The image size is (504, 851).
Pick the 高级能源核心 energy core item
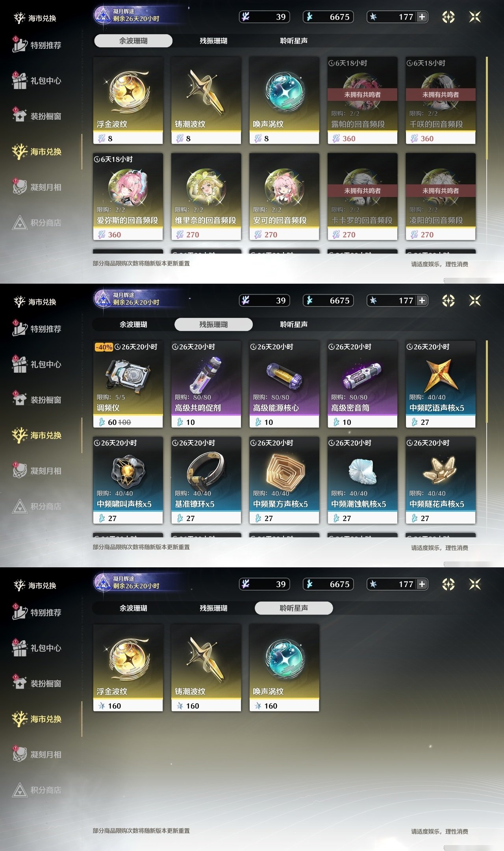pos(284,384)
